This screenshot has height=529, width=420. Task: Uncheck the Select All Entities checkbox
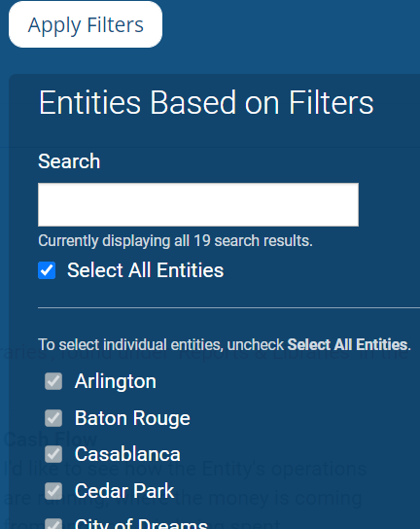(47, 270)
